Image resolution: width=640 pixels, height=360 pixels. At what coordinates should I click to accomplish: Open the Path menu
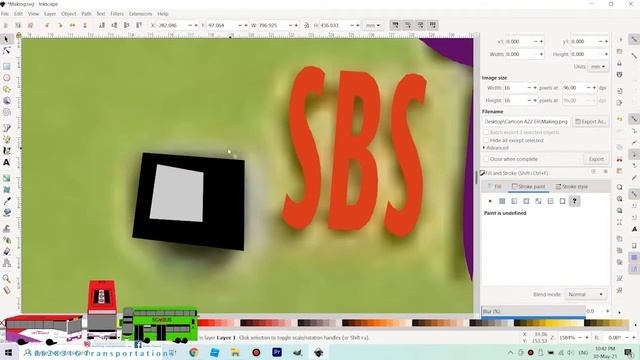(x=86, y=13)
